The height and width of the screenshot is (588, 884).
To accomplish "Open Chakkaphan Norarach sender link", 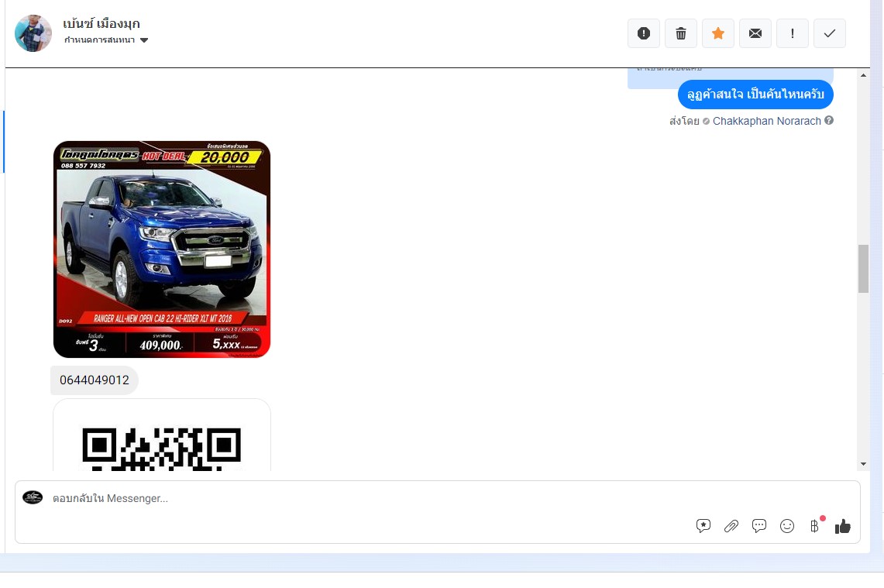I will tap(767, 121).
